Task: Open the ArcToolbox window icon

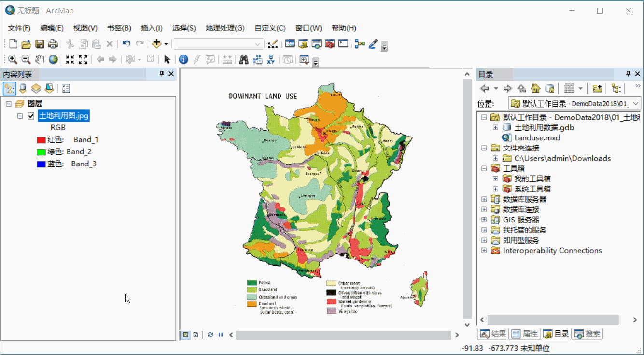Action: tap(330, 44)
